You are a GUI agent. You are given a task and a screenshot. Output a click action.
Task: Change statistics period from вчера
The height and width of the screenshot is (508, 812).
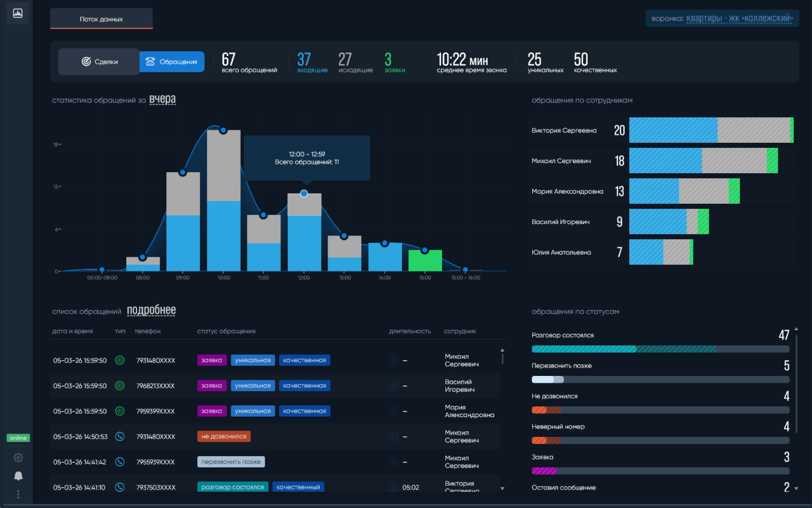[162, 100]
